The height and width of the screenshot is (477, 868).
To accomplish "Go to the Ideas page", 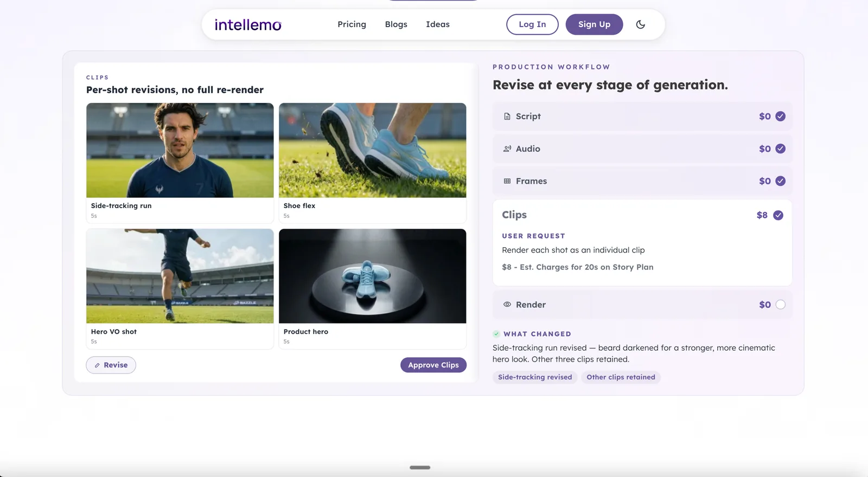I will [438, 24].
